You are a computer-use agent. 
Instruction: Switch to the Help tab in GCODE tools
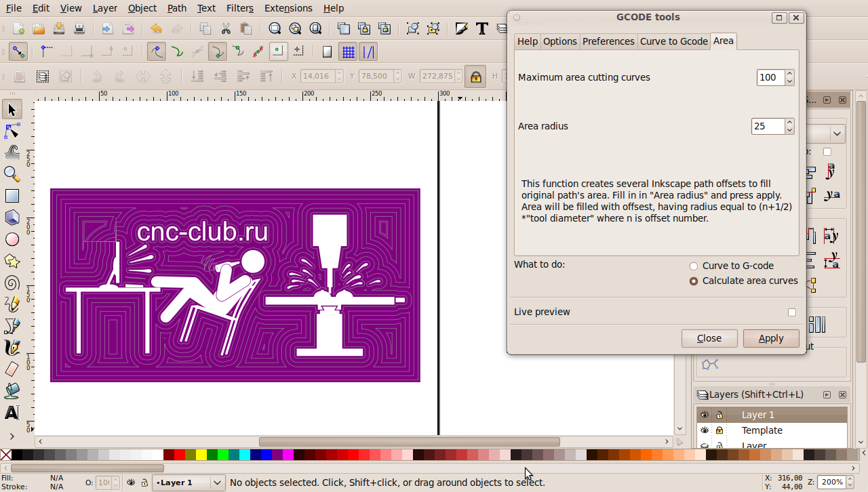(528, 41)
